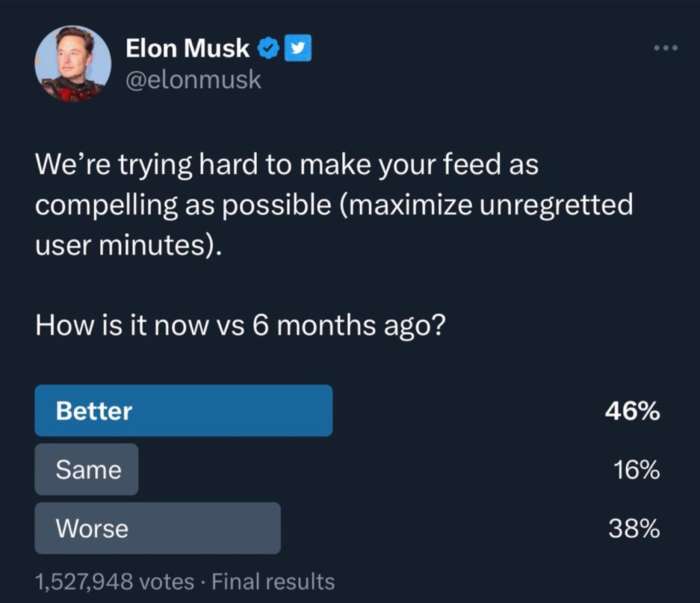The width and height of the screenshot is (700, 603).
Task: Click the 38% next to Worse
Action: 633,529
